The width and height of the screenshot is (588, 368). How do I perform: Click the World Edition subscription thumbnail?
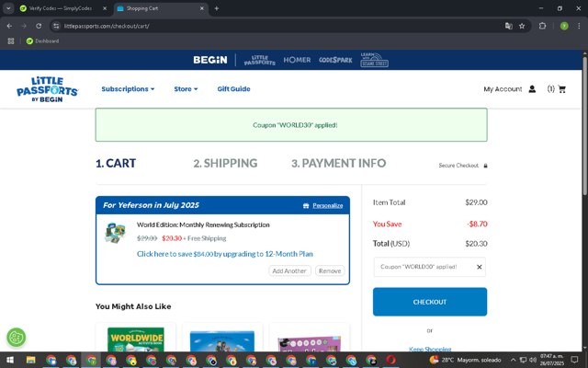pos(115,233)
